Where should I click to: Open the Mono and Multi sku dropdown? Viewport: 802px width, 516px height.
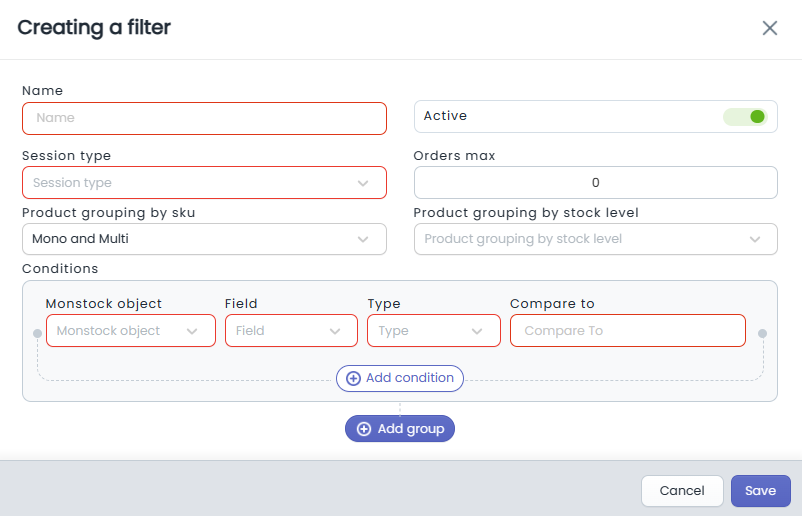point(204,239)
